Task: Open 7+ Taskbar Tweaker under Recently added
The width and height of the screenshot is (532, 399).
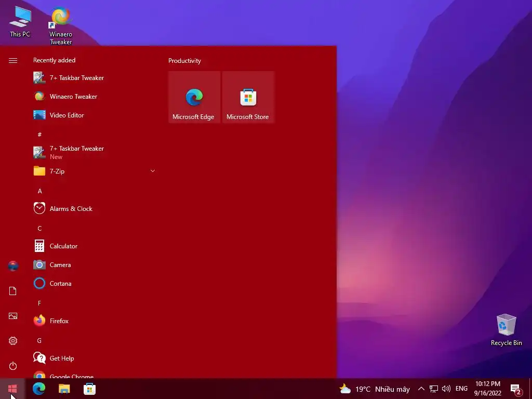Action: (94, 78)
